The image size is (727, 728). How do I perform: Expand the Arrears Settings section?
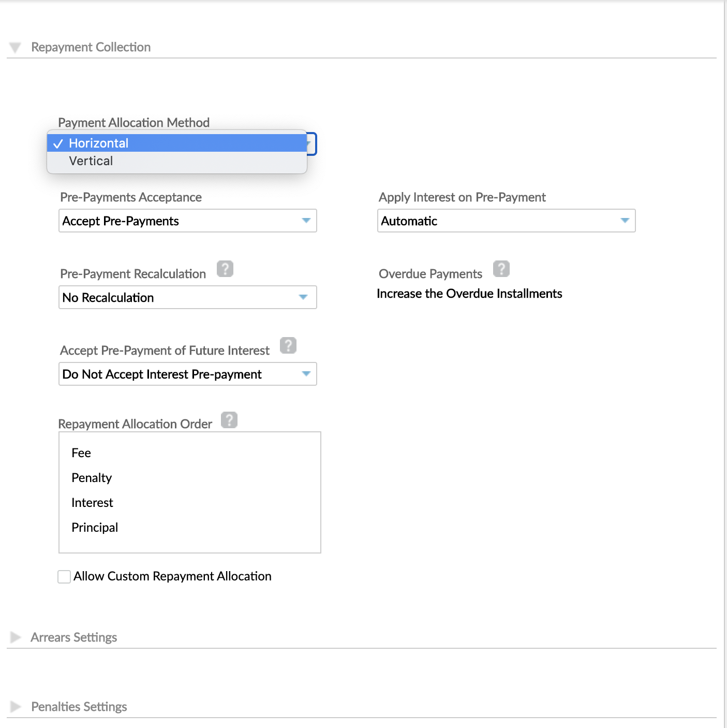[15, 637]
